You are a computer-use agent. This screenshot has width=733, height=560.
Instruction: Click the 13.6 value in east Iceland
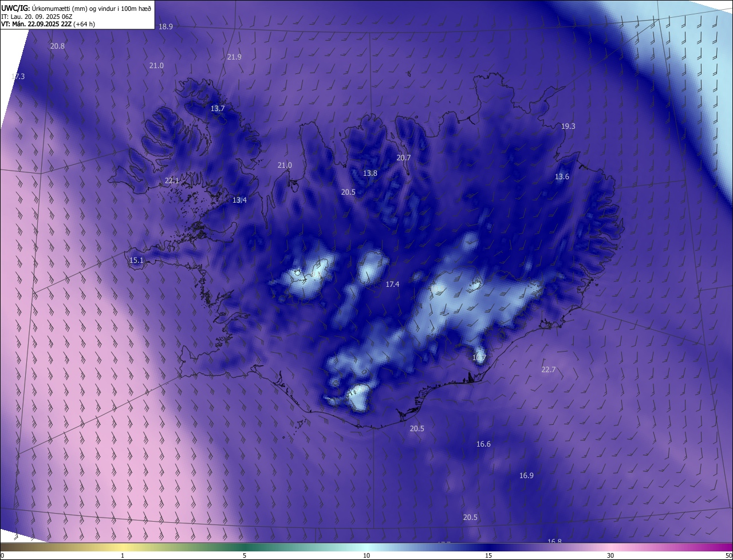pos(562,176)
